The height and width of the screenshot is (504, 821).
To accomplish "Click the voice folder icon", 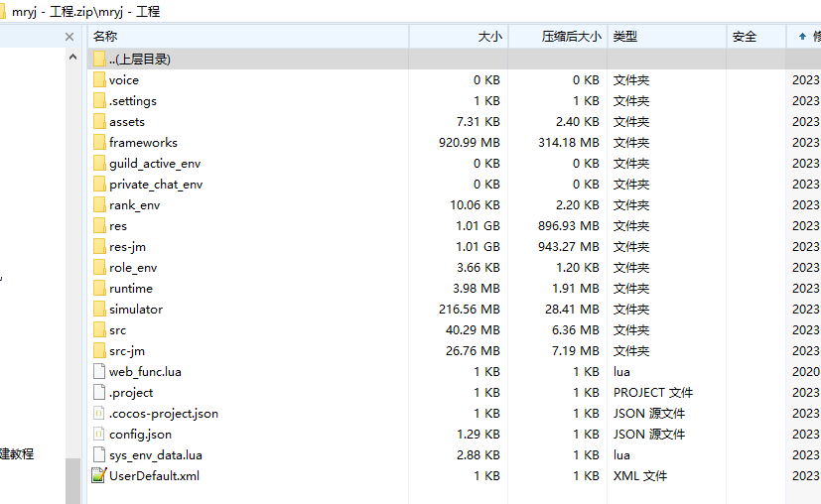I will pos(98,79).
